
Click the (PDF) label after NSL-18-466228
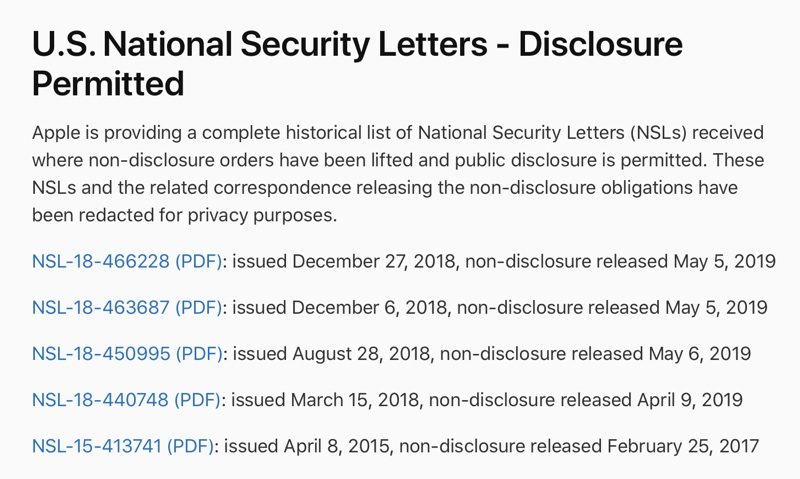click(x=197, y=262)
